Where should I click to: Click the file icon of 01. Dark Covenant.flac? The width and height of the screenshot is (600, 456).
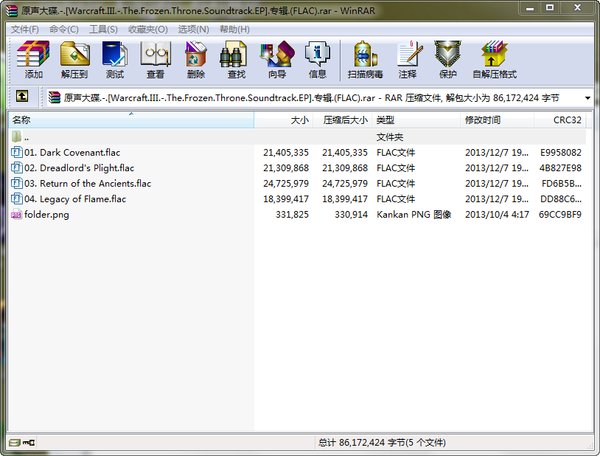click(x=17, y=152)
